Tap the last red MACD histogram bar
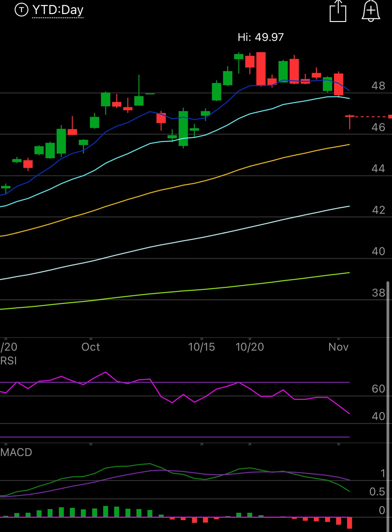Screen dimensions: 392x532 [350, 523]
